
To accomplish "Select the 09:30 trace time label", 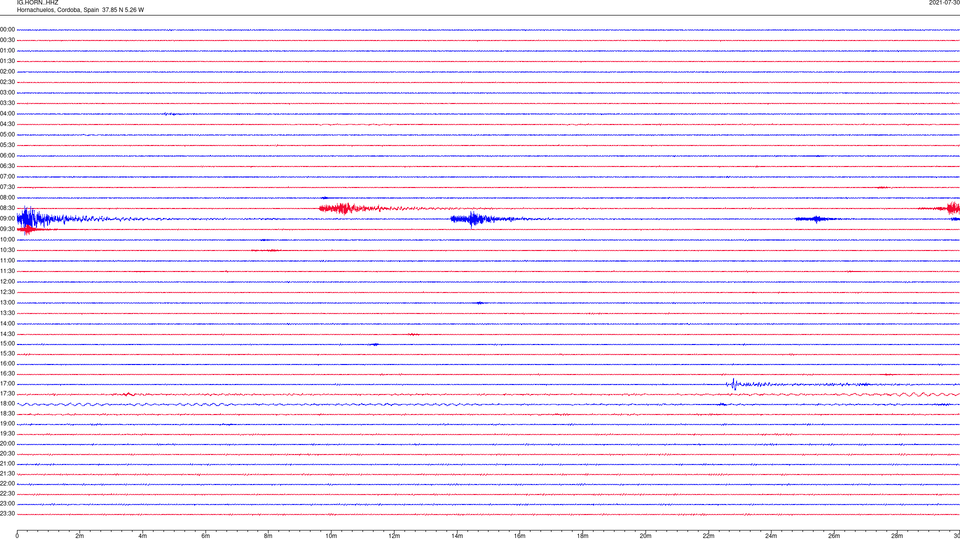I will [x=7, y=229].
